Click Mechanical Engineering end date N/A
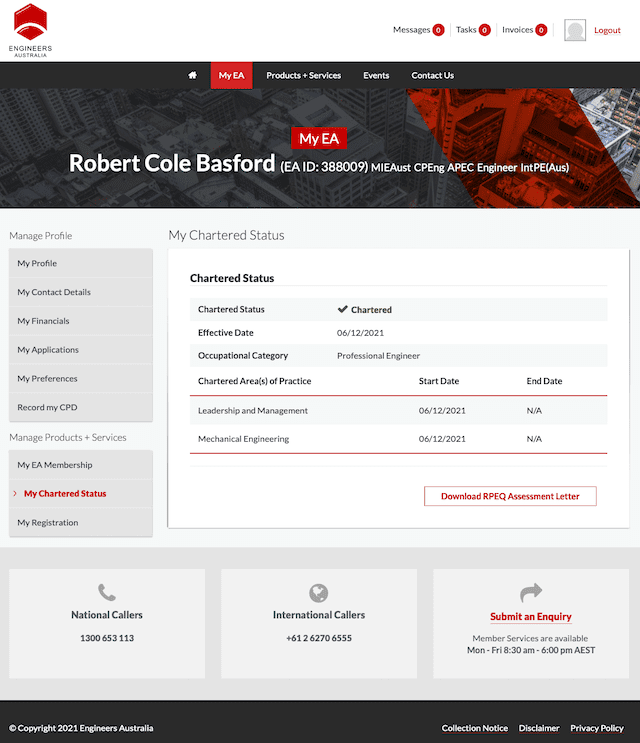The width and height of the screenshot is (640, 743). click(x=534, y=439)
